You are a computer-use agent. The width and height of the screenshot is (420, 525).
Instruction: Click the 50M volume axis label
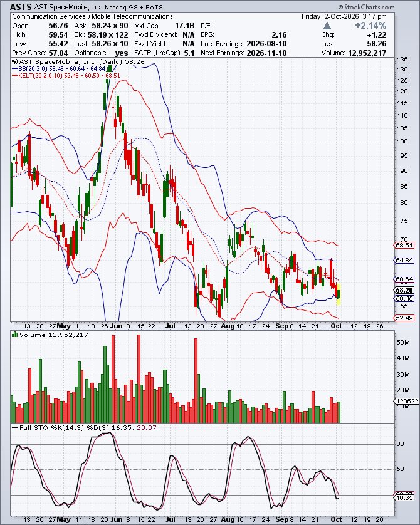tap(403, 343)
